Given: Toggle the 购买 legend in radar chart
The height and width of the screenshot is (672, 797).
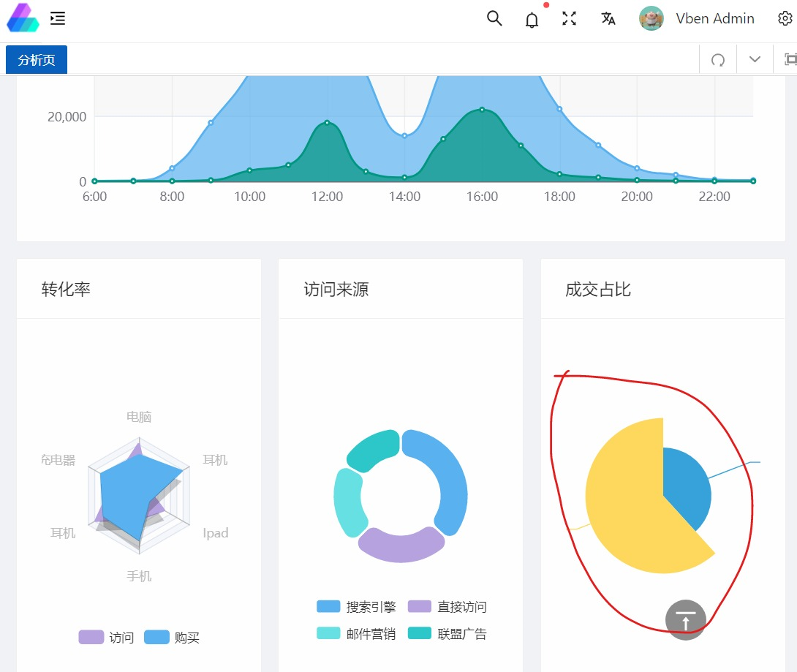Looking at the screenshot, I should [x=172, y=638].
